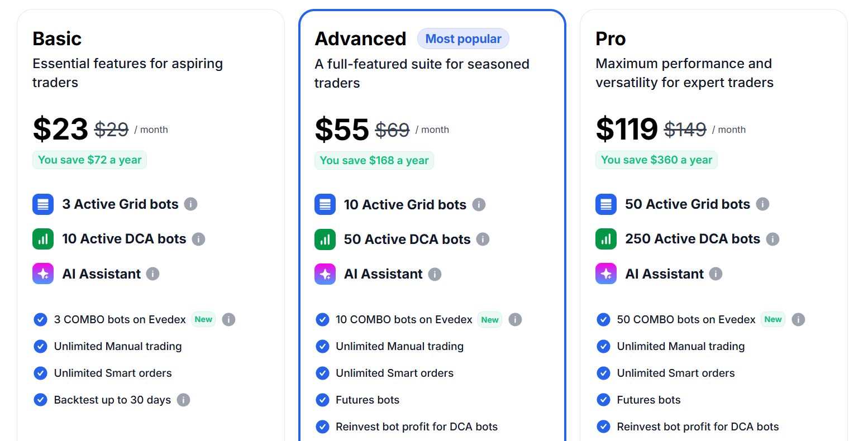This screenshot has height=441, width=868.
Task: Open the info tooltip beside Basic Grid bots
Action: 190,204
